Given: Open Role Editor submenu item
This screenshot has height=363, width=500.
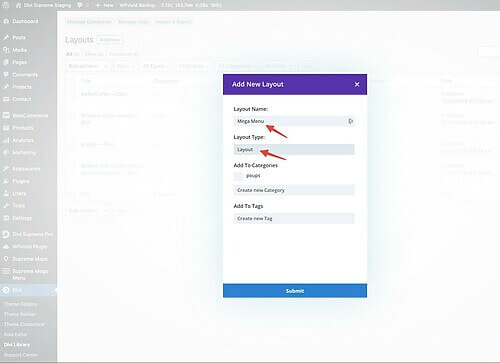Looking at the screenshot, I should pos(16,334).
